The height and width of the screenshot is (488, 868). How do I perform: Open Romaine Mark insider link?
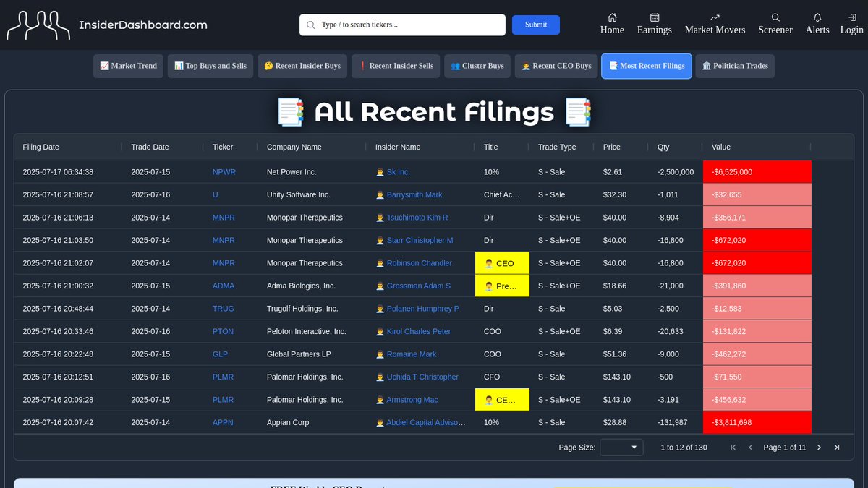[412, 354]
